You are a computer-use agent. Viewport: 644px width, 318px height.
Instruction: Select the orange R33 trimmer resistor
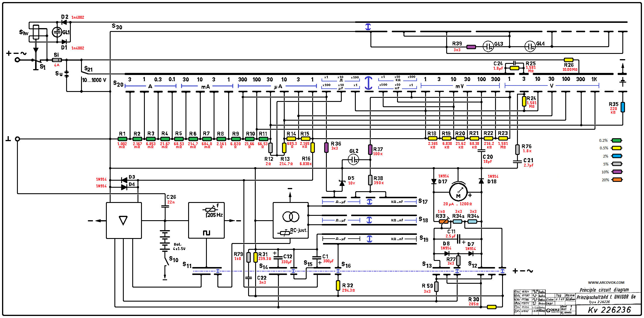(444, 221)
